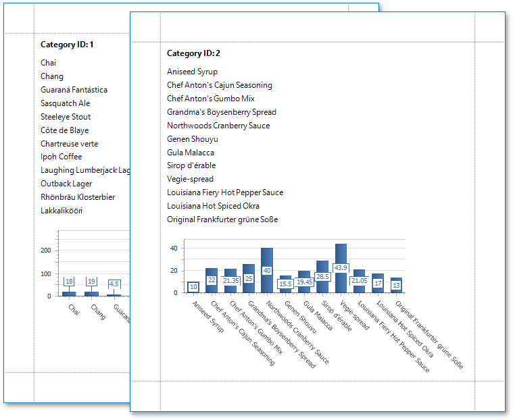Click the value label 18 on first chart

pos(69,282)
